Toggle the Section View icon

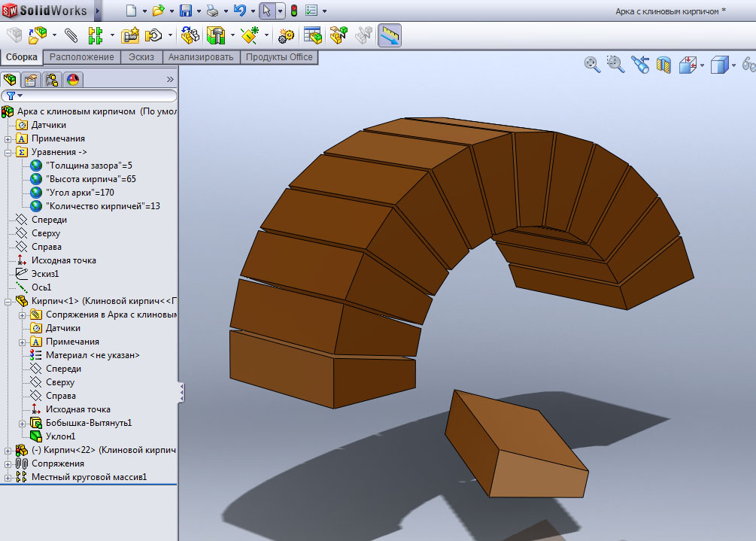663,65
